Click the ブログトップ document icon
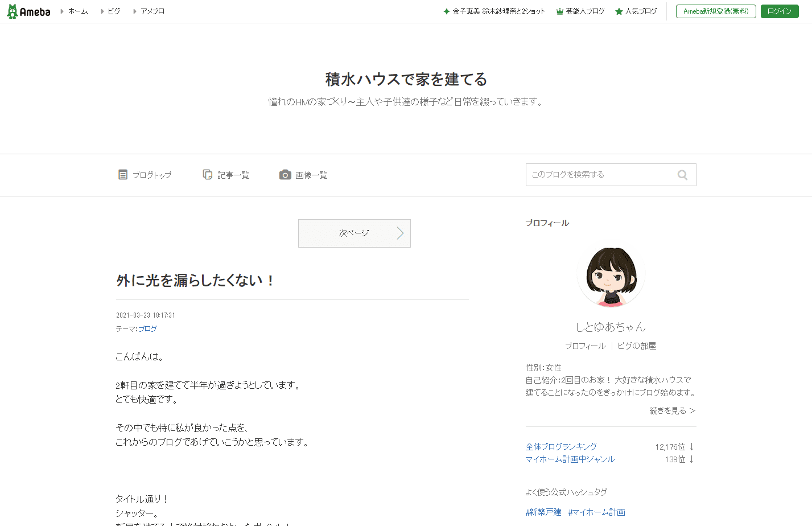 123,175
